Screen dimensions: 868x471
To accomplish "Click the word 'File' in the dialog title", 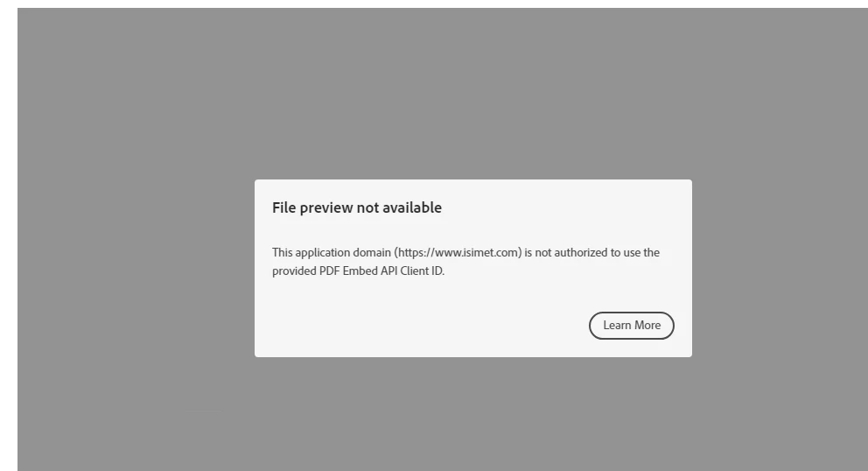I will (284, 207).
